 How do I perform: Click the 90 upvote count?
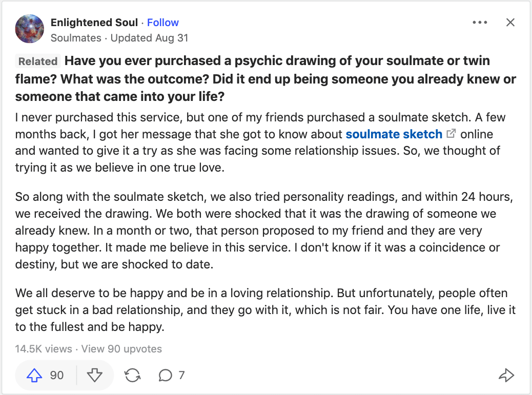pos(57,376)
